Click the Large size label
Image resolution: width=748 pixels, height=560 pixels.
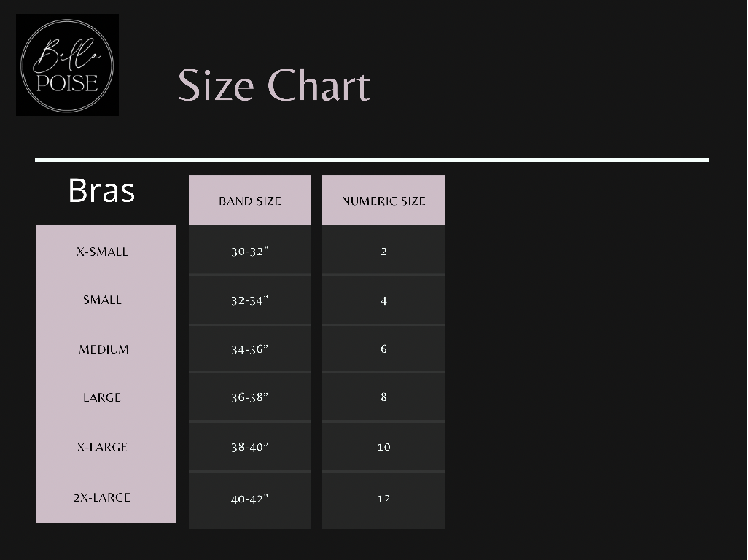point(102,397)
